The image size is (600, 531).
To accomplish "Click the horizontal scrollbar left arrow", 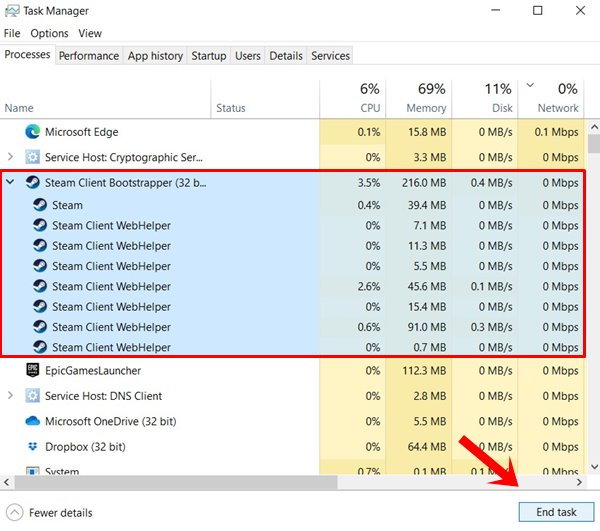I will point(6,482).
